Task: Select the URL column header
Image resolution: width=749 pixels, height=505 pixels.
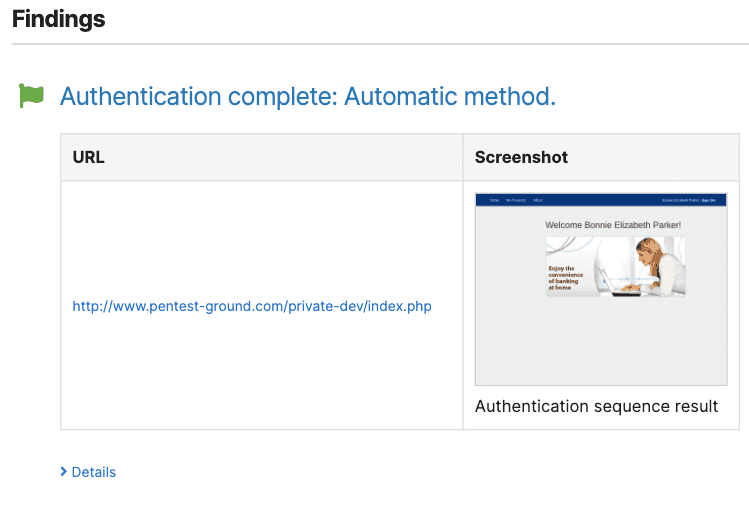Action: coord(89,157)
